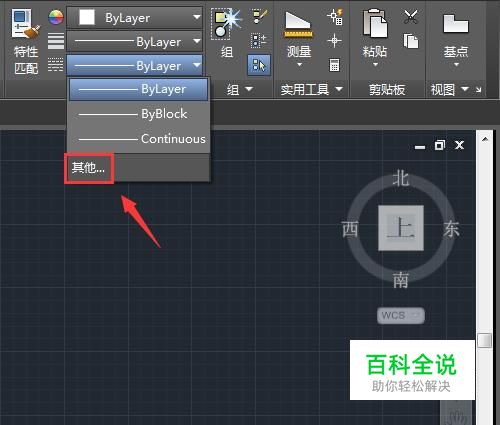Click 西 on the ViewCube compass

pyautogui.click(x=350, y=229)
